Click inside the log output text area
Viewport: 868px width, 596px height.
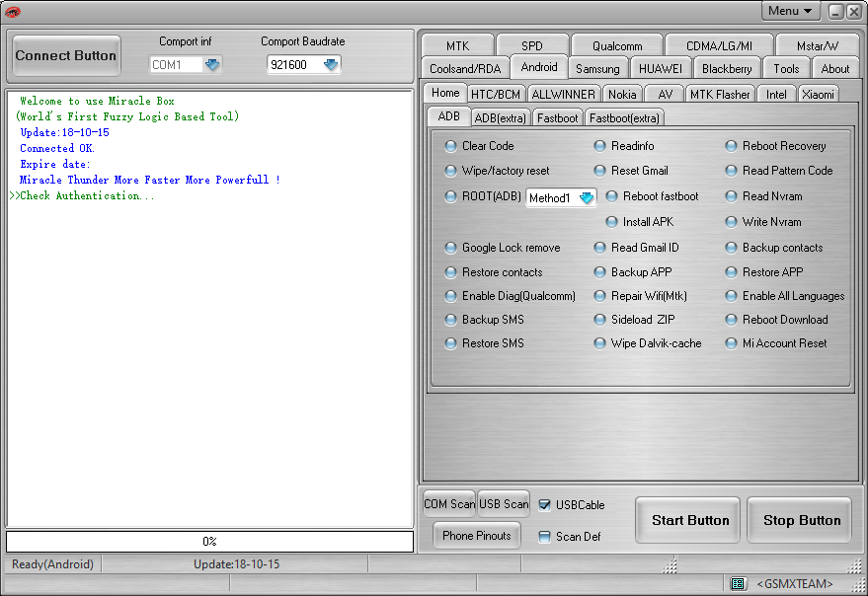[x=209, y=345]
